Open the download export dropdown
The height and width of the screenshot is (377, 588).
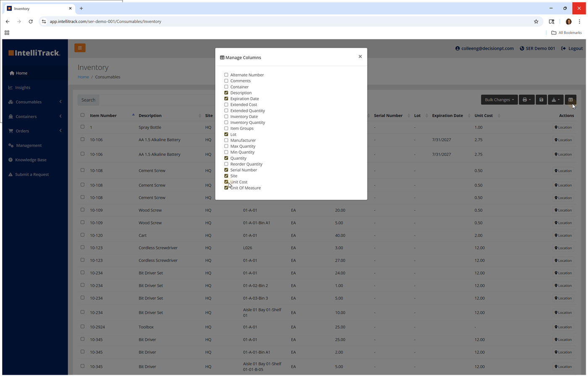point(555,100)
